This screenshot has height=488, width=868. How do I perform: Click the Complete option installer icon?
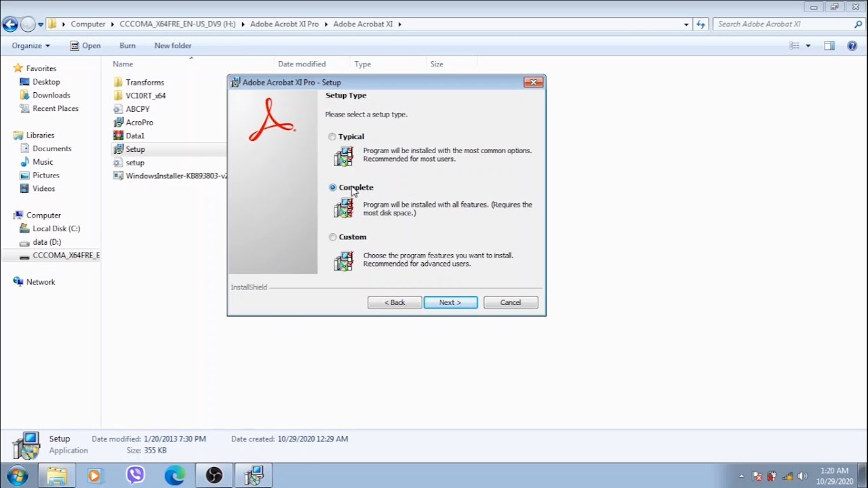click(344, 207)
